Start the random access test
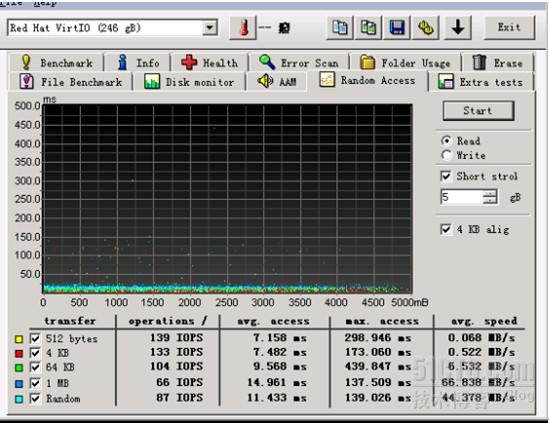 tap(478, 111)
